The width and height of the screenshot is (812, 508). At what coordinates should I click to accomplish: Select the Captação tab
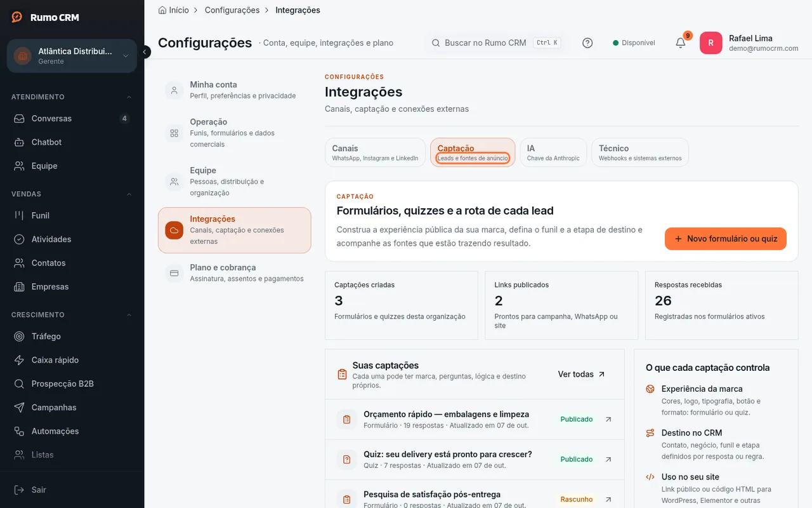(x=473, y=152)
